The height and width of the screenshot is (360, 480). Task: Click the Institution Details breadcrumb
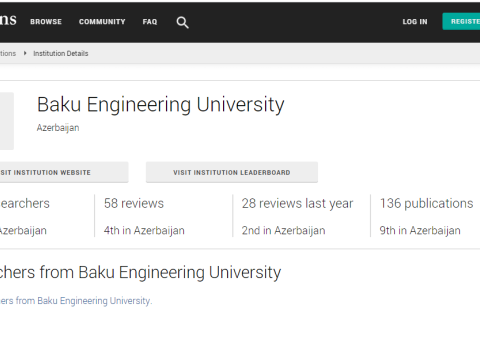pos(61,53)
